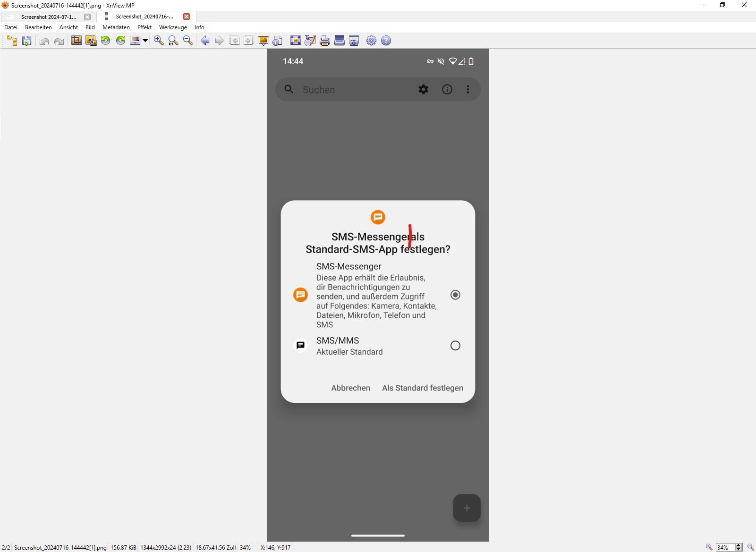This screenshot has height=552, width=756.
Task: Increase zoom percentage with stepper up arrow
Action: 739,545
